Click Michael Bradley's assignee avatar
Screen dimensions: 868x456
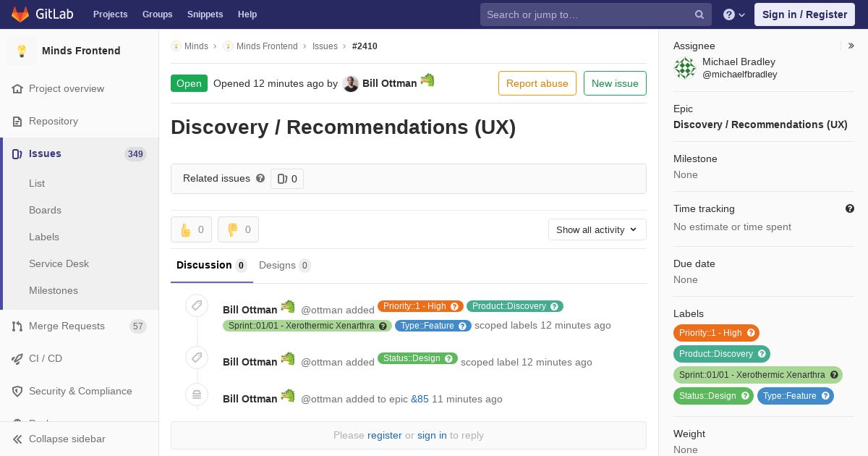tap(685, 68)
